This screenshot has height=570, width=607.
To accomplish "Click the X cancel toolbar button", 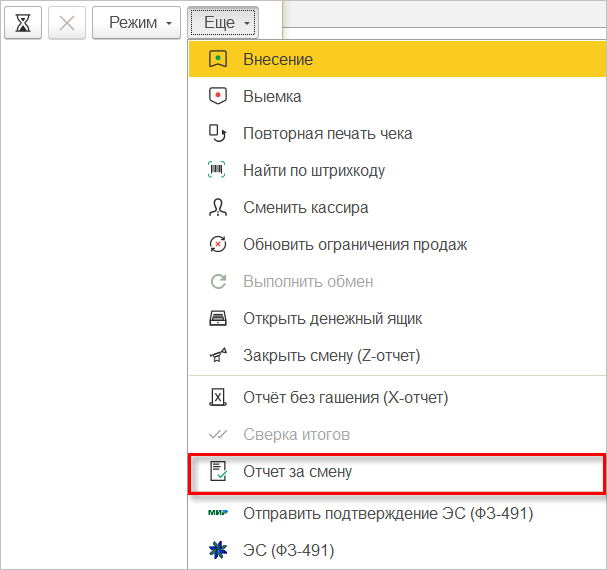I will coord(67,22).
